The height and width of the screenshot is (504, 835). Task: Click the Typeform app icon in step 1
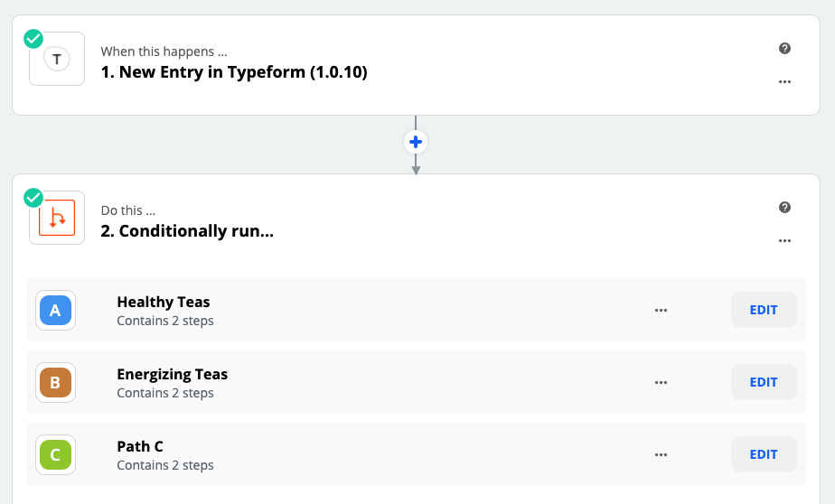pos(57,59)
